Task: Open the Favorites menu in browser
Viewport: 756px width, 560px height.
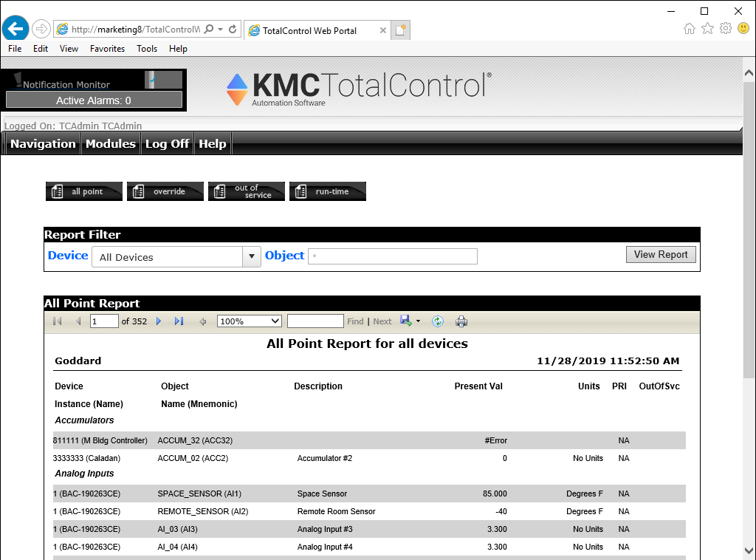Action: 107,49
